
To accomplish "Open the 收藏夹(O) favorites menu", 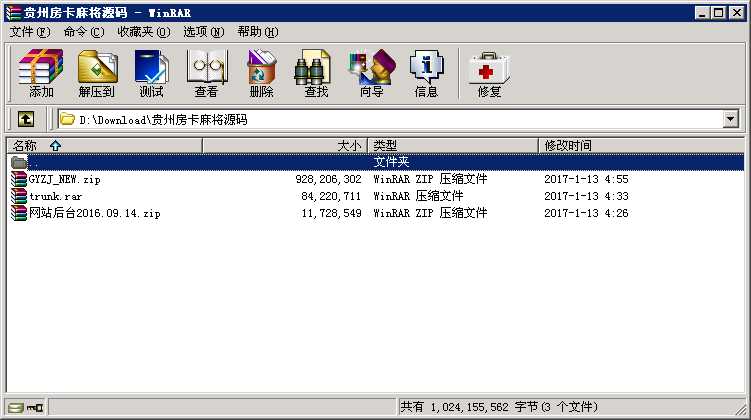I will [144, 32].
